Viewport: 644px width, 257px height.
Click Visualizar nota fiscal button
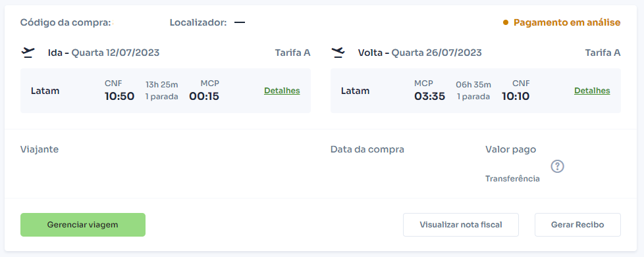461,225
